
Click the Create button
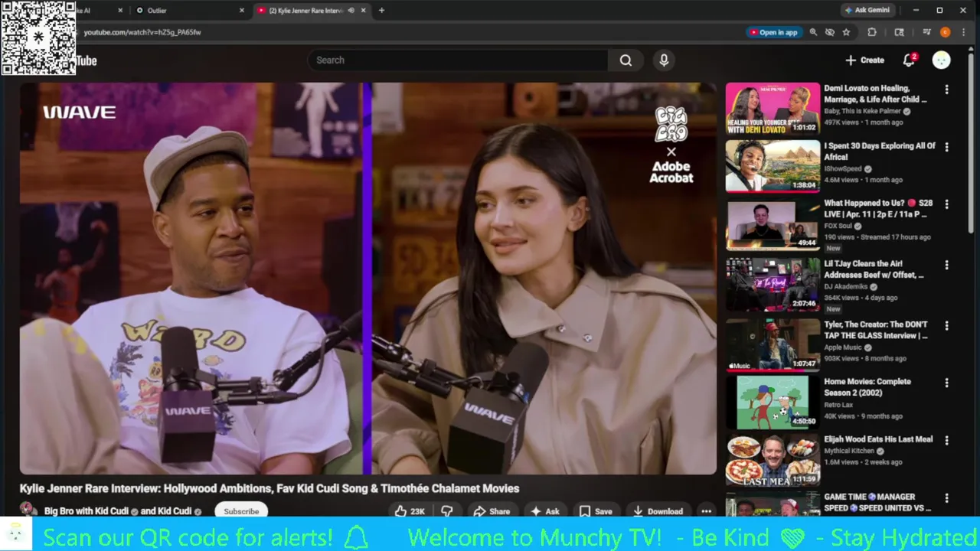[864, 60]
